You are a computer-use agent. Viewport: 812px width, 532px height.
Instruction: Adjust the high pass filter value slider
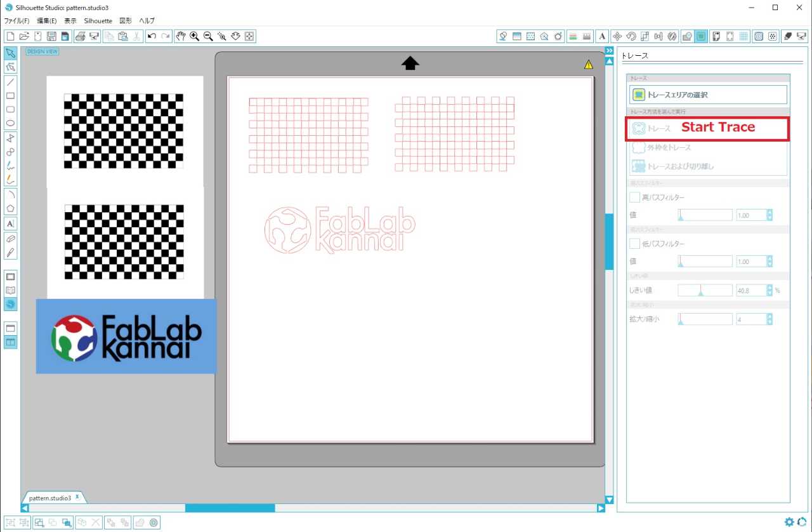tap(705, 215)
